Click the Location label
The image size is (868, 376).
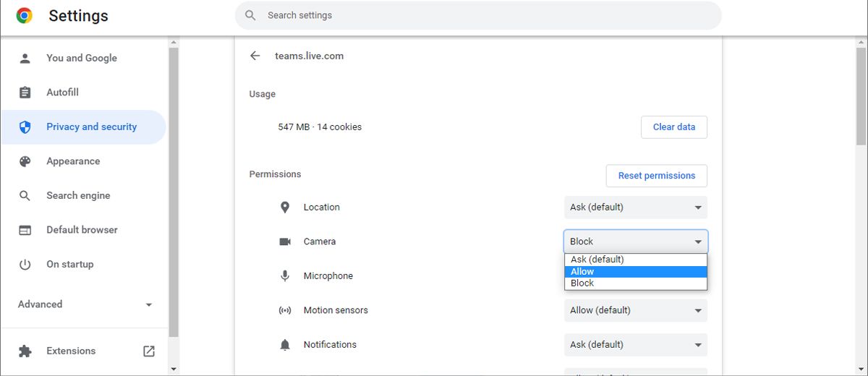[322, 208]
